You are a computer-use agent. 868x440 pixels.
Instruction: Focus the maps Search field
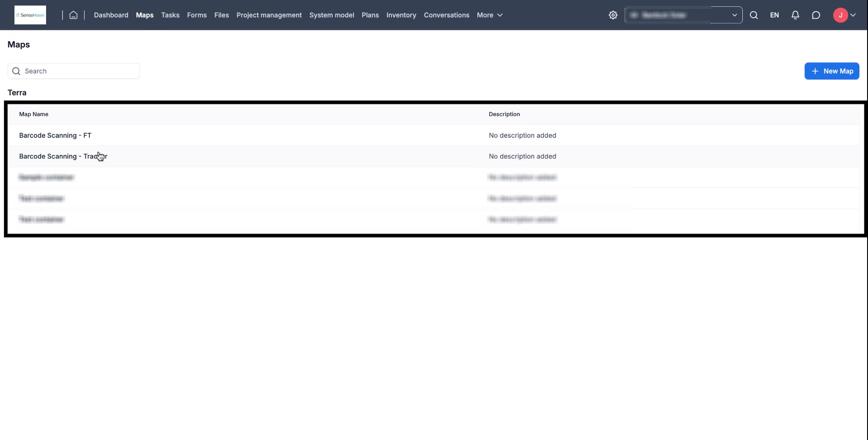pos(74,71)
